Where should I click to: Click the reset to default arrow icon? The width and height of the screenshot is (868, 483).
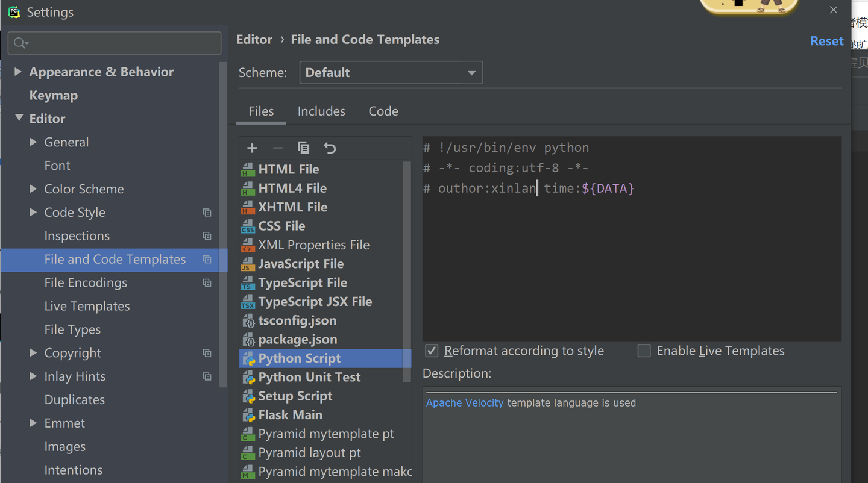(330, 148)
